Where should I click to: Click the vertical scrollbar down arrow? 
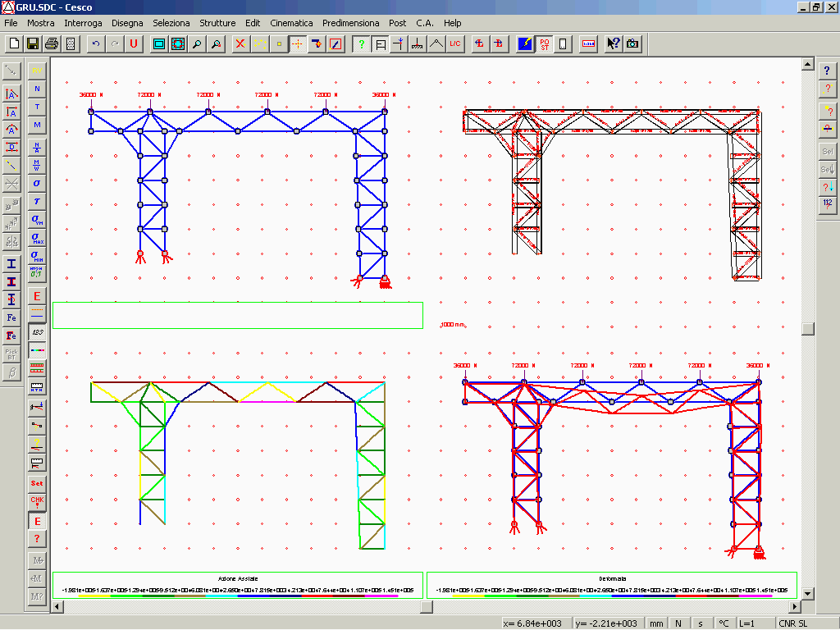coord(808,593)
